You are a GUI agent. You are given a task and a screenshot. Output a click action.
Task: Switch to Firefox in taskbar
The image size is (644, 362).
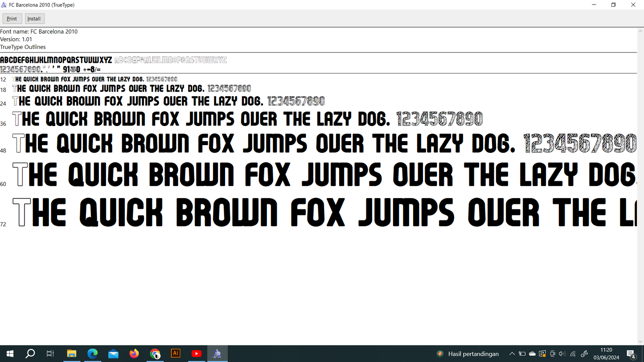[134, 354]
